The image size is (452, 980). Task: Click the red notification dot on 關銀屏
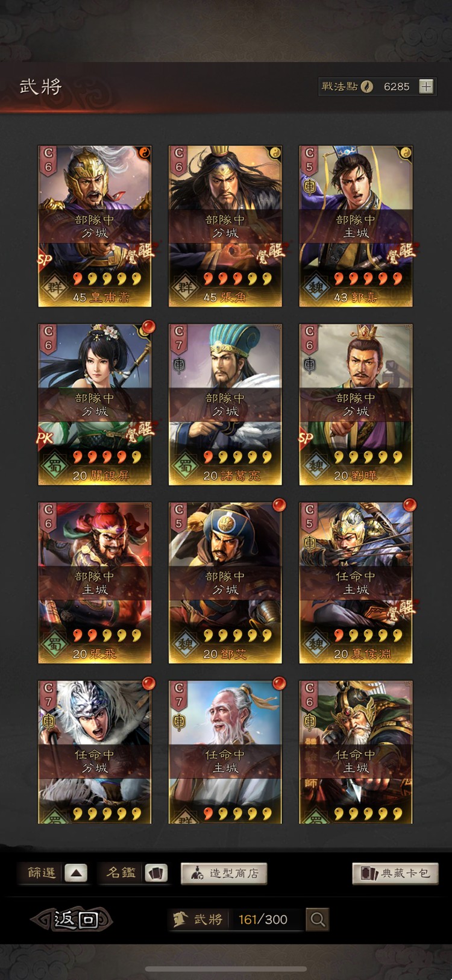pos(148,327)
